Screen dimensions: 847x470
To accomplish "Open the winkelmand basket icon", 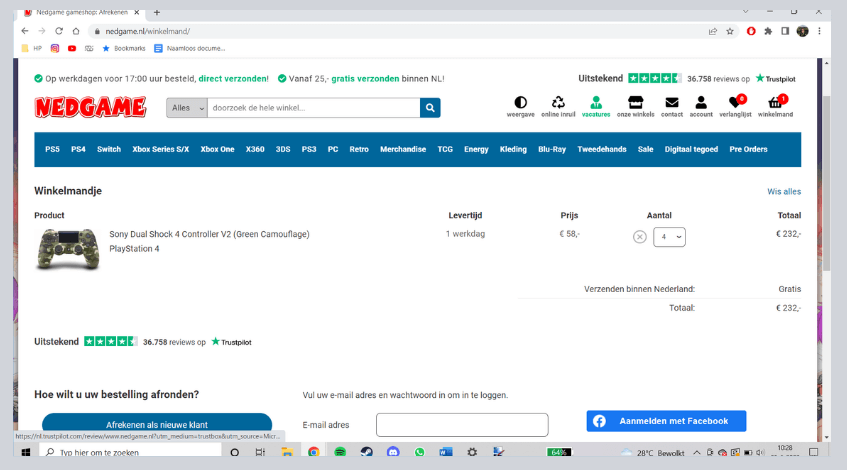I will 775,103.
